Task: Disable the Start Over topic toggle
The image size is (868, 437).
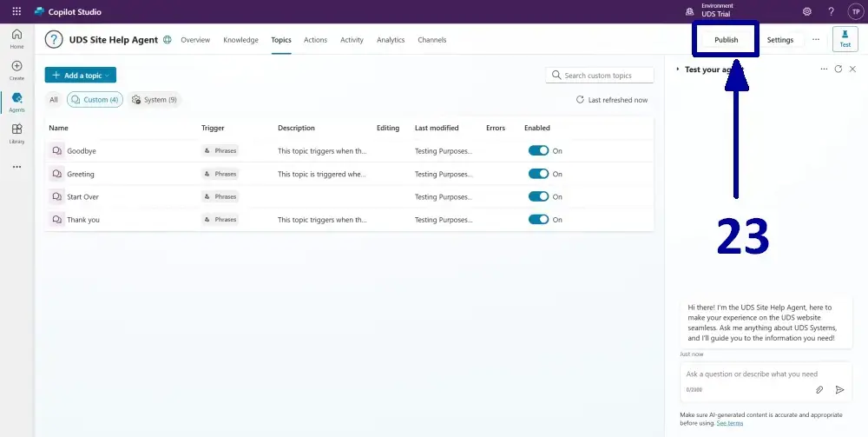Action: coord(538,196)
